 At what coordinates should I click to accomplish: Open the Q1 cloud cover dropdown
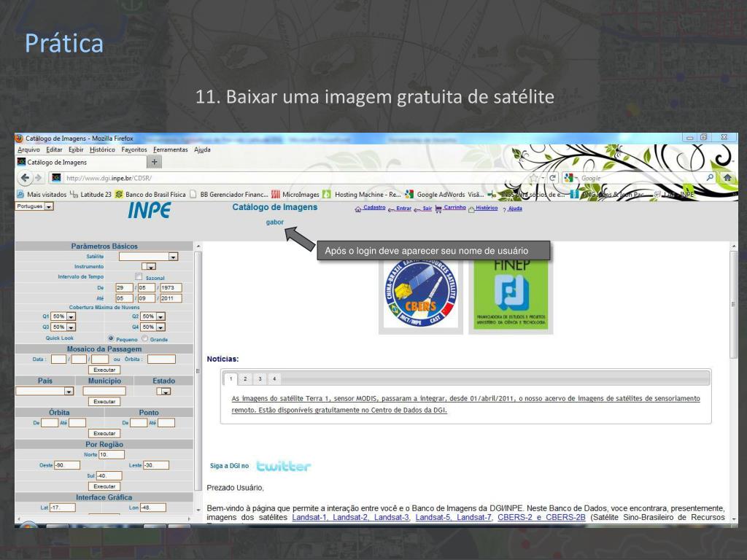(x=63, y=316)
